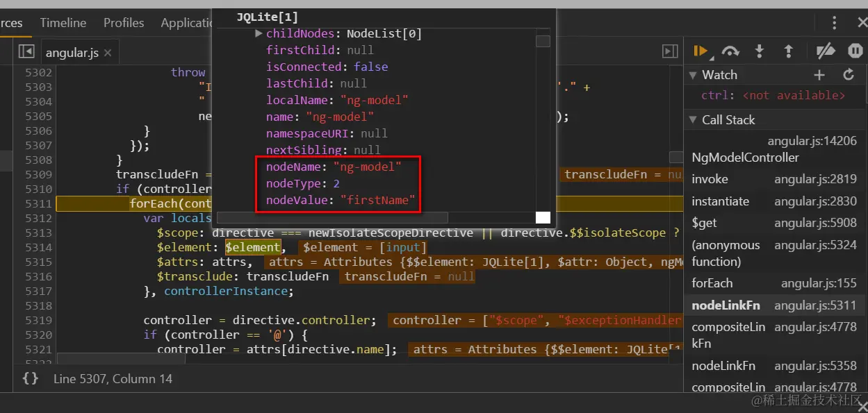Click the ctrl watch expression
Viewport: 868px width, 413px height.
coord(773,95)
